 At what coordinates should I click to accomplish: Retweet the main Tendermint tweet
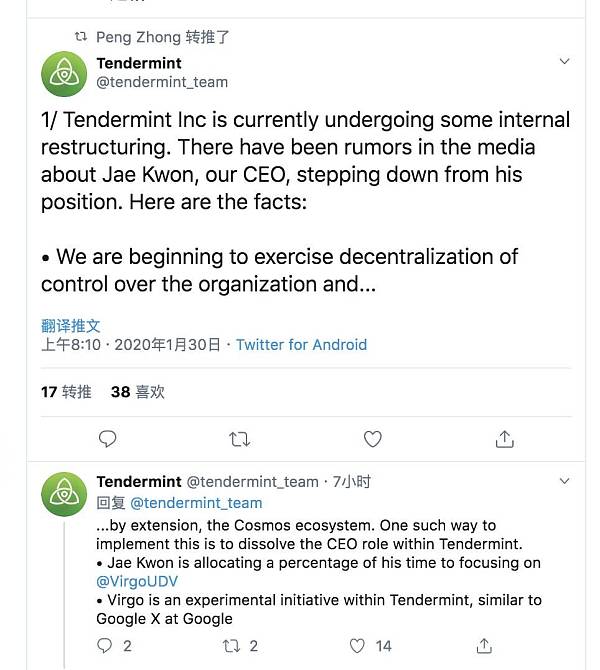point(240,439)
